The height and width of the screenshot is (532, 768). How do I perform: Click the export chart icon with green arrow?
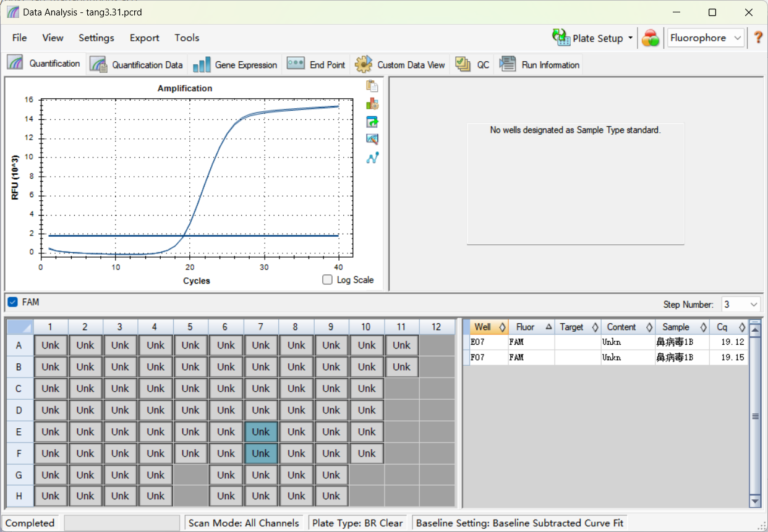pos(372,122)
